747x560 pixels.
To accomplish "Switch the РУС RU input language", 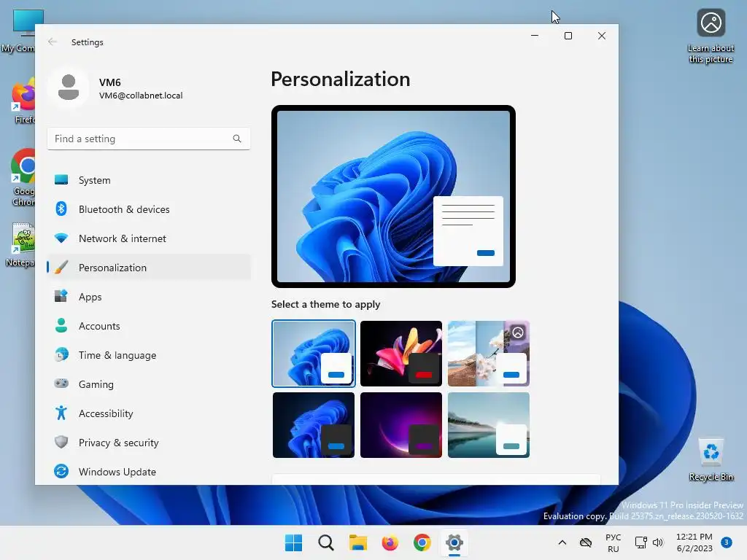I will (613, 542).
